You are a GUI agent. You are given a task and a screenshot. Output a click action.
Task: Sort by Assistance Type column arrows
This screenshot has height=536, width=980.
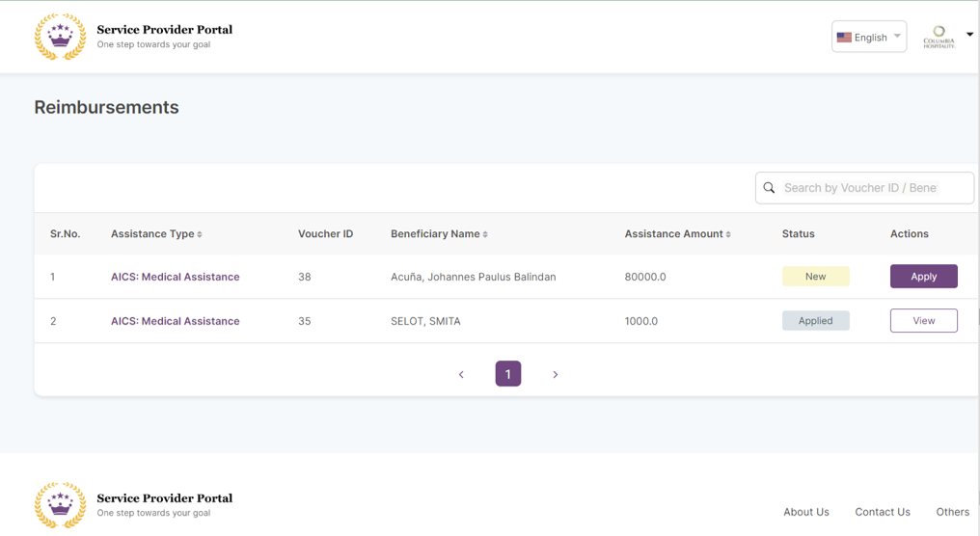(x=200, y=234)
